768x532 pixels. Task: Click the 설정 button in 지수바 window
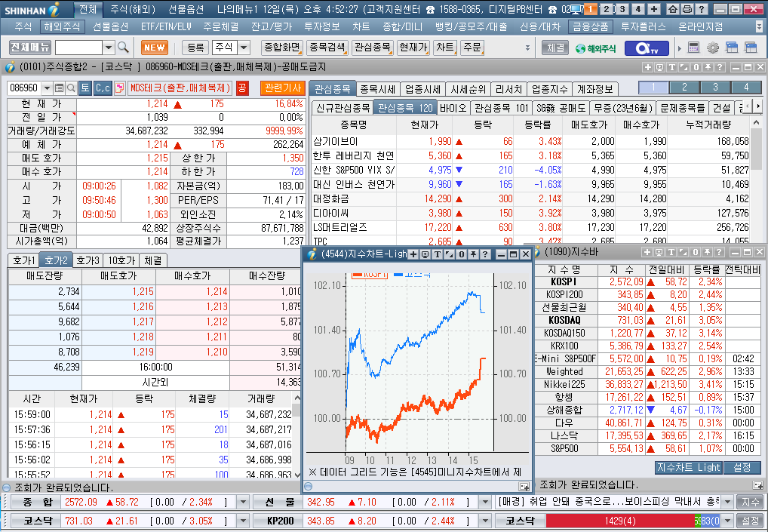point(742,468)
